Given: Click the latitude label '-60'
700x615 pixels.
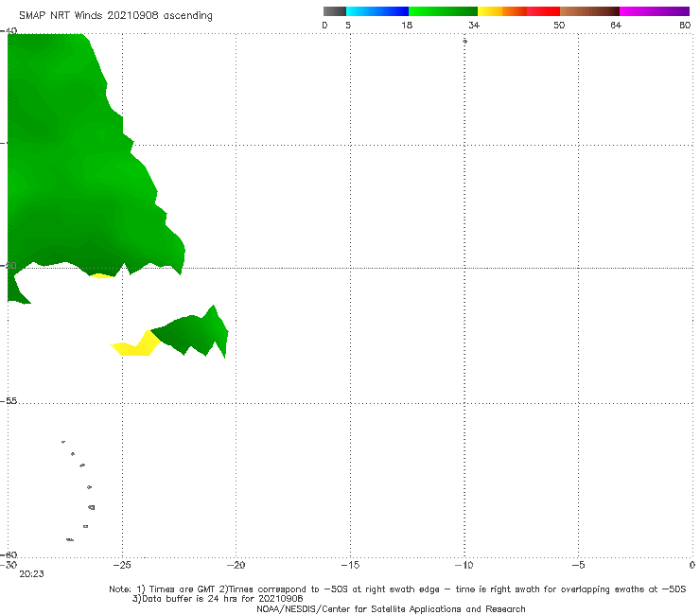Looking at the screenshot, I should point(9,554).
